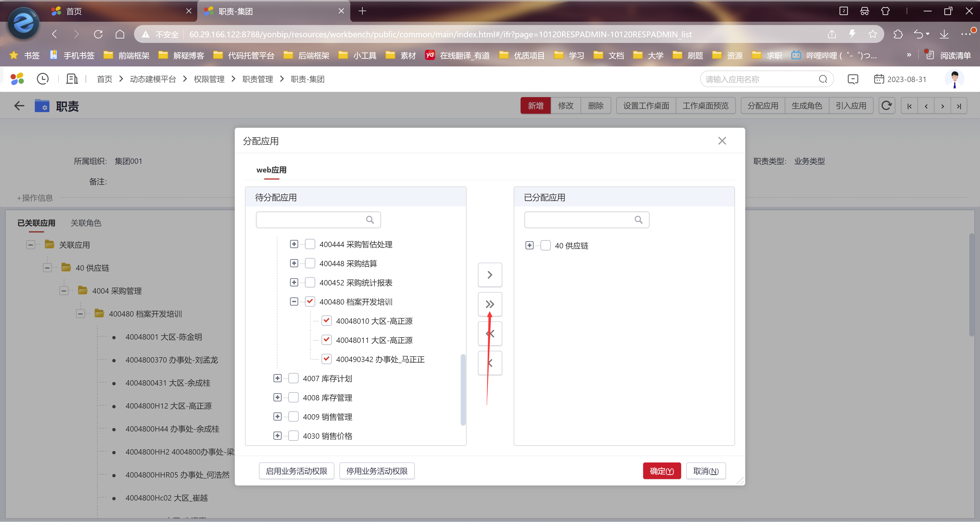Click the move-all-right double arrow button
This screenshot has height=522, width=980.
pyautogui.click(x=490, y=304)
